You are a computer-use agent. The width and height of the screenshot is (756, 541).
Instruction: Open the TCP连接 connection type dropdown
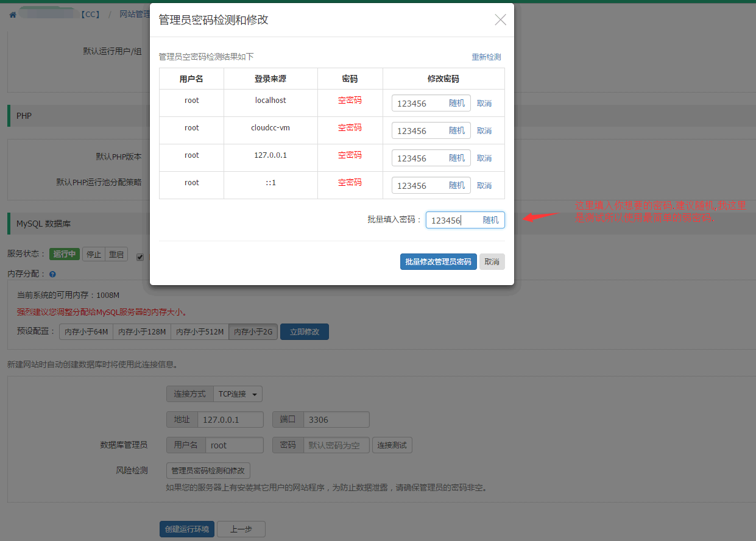pos(236,394)
